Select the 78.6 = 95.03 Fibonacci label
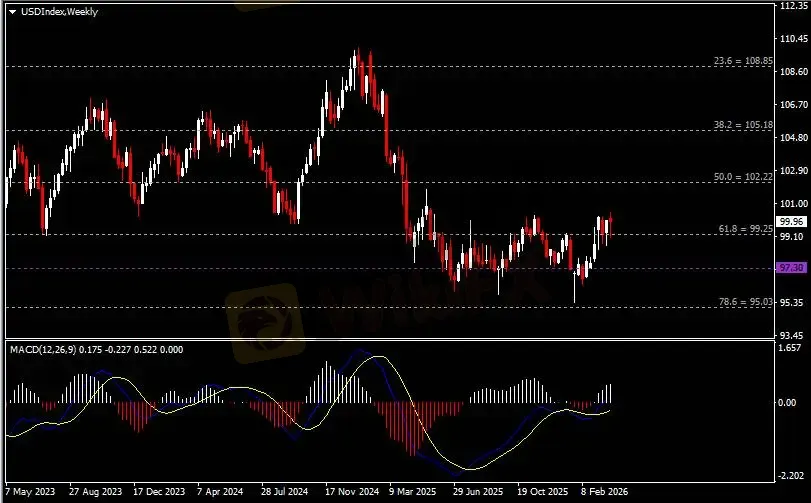811x503 pixels. coord(746,302)
